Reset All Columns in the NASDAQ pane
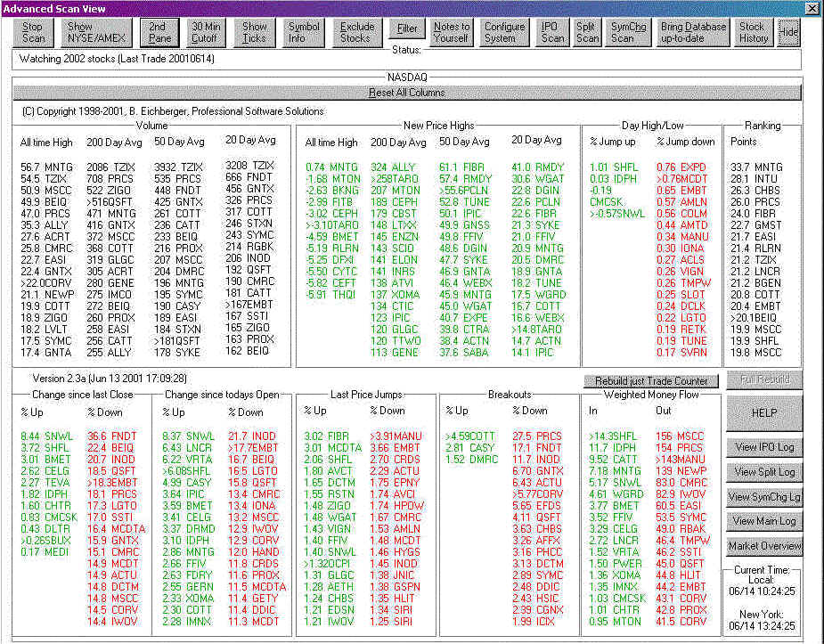Image resolution: width=824 pixels, height=644 pixels. click(x=407, y=93)
